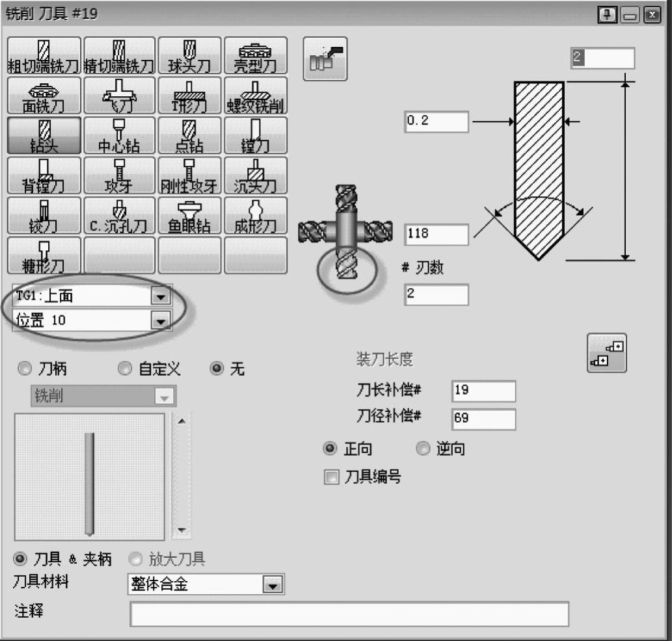Screen dimensions: 672x641
Task: Select the 刀柄 radio button
Action: [x=25, y=369]
